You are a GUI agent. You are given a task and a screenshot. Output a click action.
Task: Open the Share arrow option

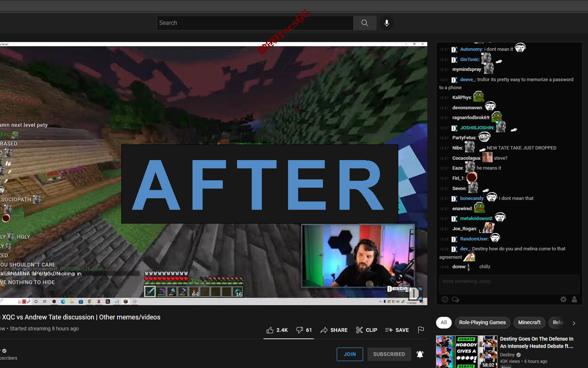tap(334, 330)
